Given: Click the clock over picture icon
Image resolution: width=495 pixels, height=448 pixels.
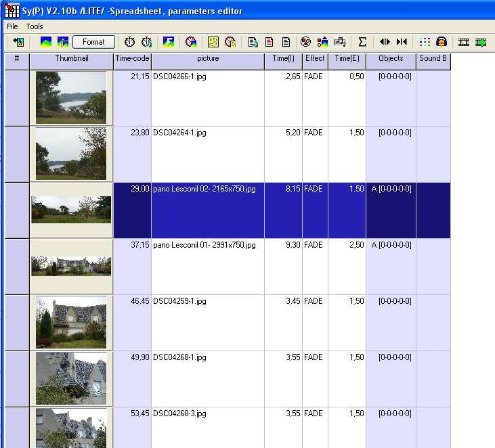Looking at the screenshot, I should click(191, 42).
